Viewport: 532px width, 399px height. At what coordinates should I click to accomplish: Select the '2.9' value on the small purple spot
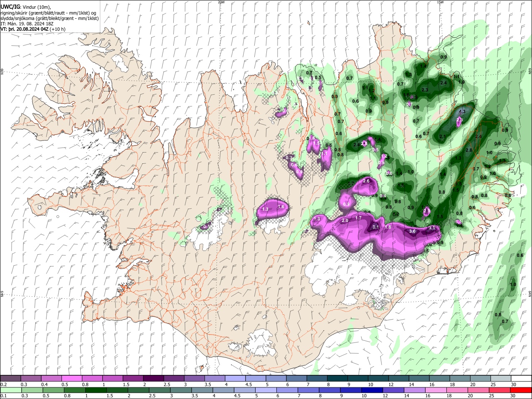[x=427, y=211]
